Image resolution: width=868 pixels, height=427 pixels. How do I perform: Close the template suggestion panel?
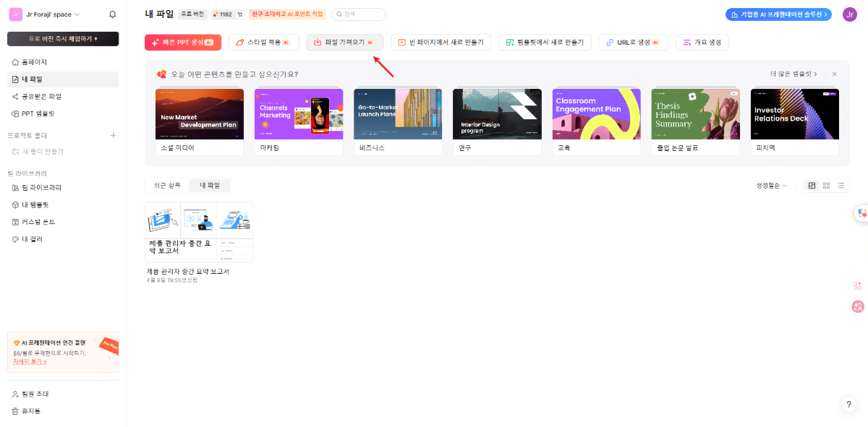pos(834,74)
